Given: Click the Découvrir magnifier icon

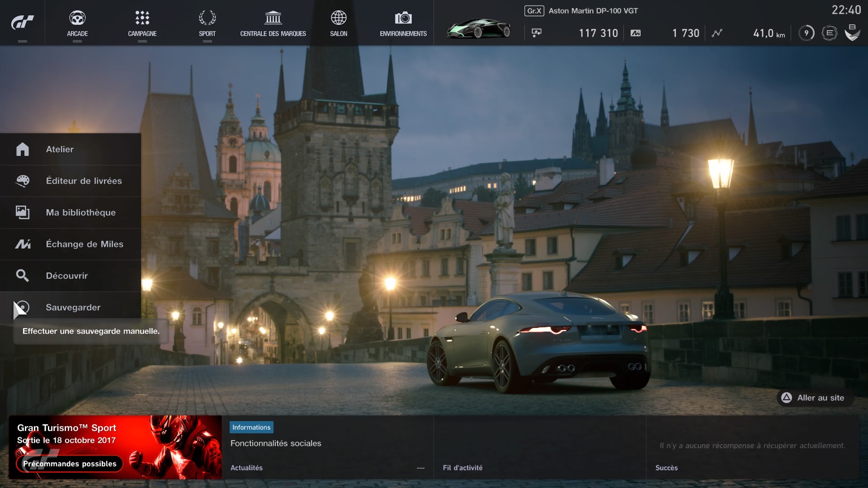Looking at the screenshot, I should pyautogui.click(x=23, y=276).
